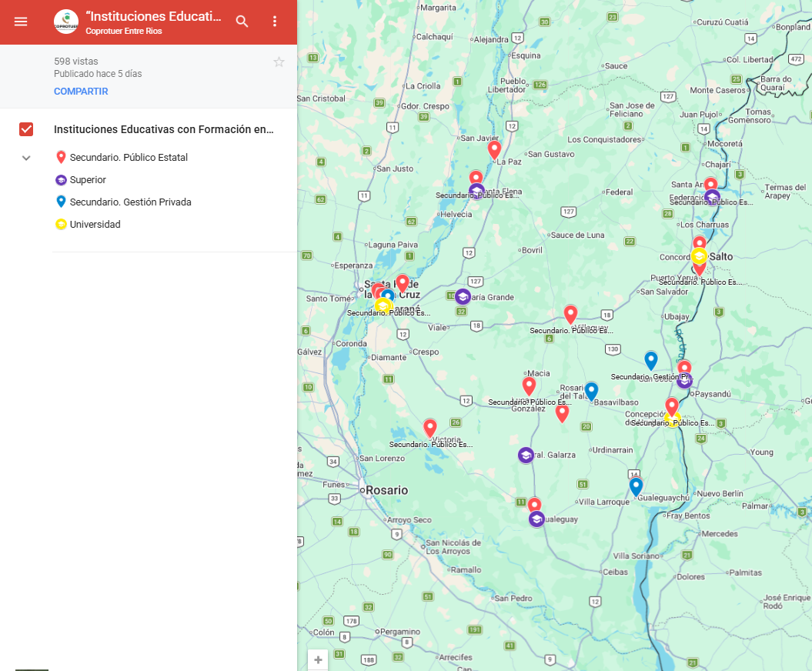The image size is (812, 671).
Task: Click the yellow university marker at Concordia
Action: pos(699,256)
